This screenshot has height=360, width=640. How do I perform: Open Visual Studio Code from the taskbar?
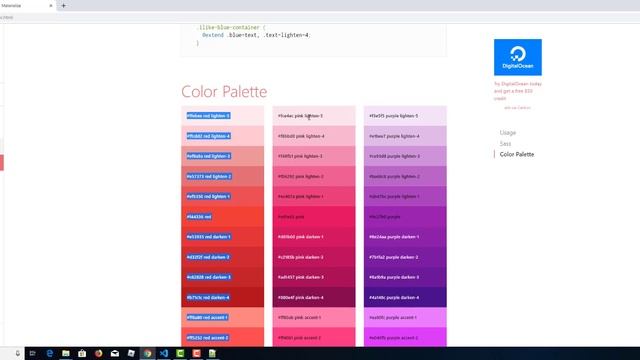pos(164,353)
